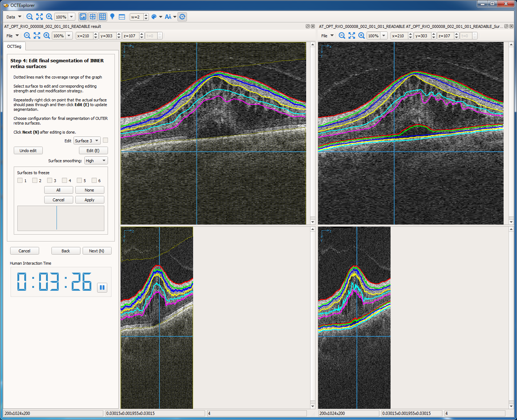Click the Next (N) button

pyautogui.click(x=97, y=251)
